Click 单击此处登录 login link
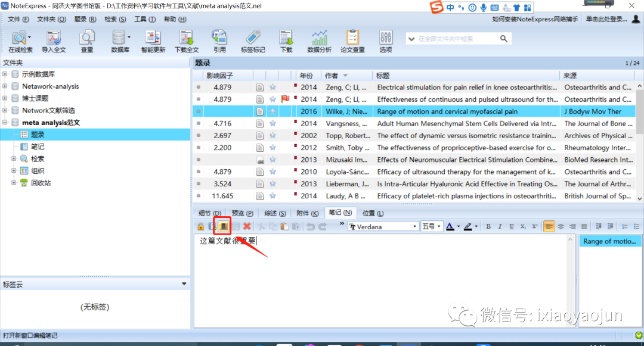 [606, 19]
